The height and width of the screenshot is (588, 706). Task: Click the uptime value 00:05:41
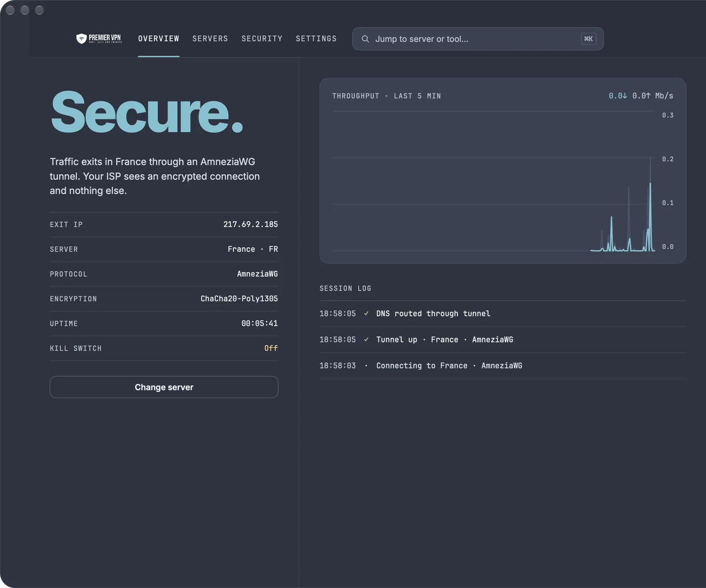tap(259, 324)
